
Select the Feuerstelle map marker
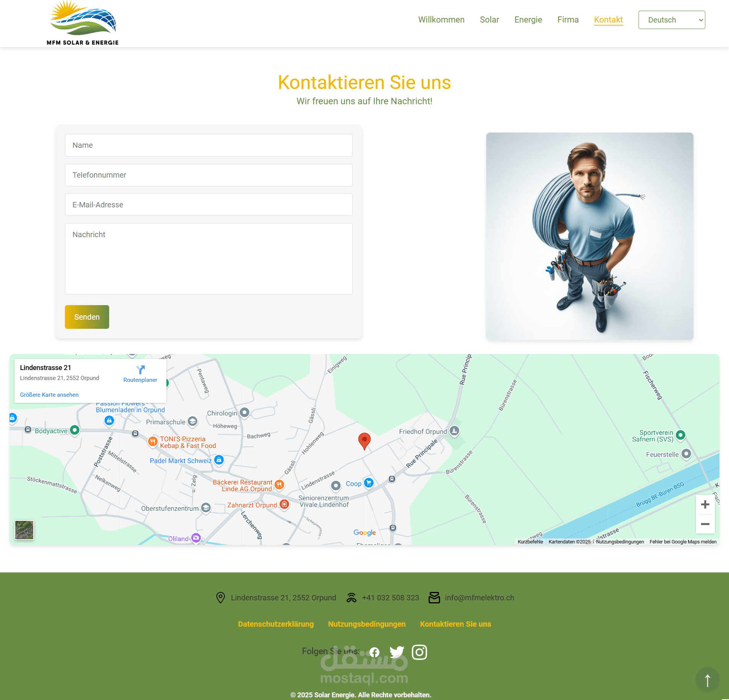click(x=686, y=454)
